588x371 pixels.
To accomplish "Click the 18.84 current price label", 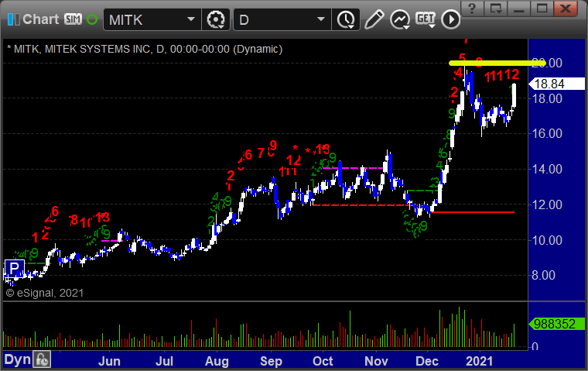I will click(x=556, y=84).
